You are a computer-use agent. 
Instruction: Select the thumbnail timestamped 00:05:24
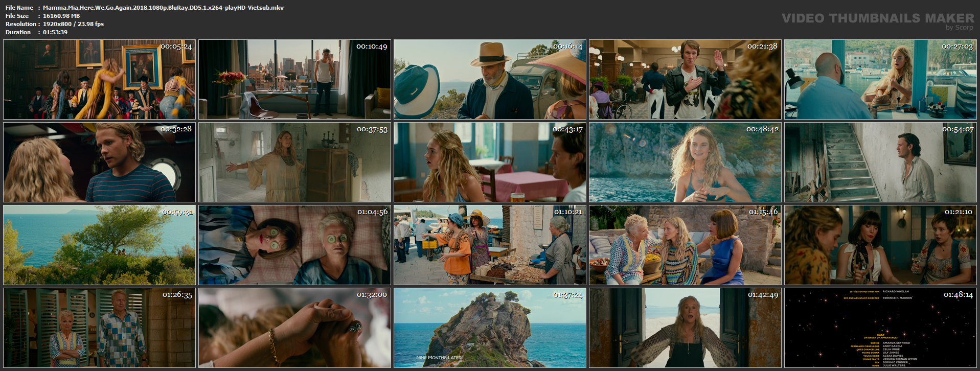tap(99, 80)
